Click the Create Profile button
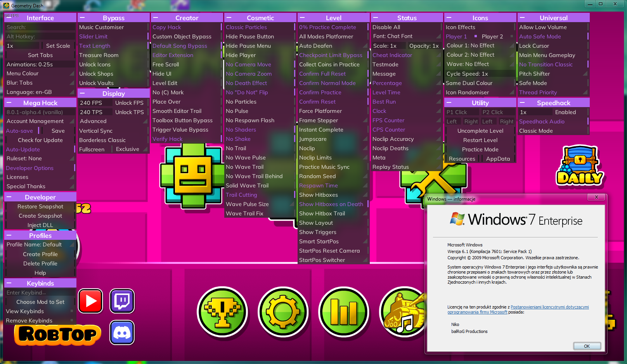The width and height of the screenshot is (627, 364). coord(40,254)
